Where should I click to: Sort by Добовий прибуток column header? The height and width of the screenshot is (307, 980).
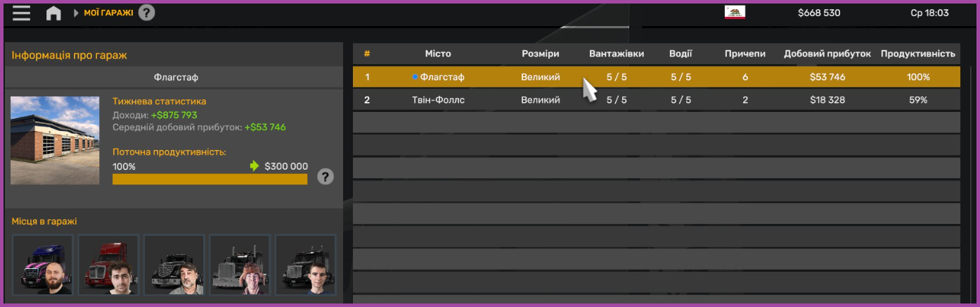[x=827, y=54]
